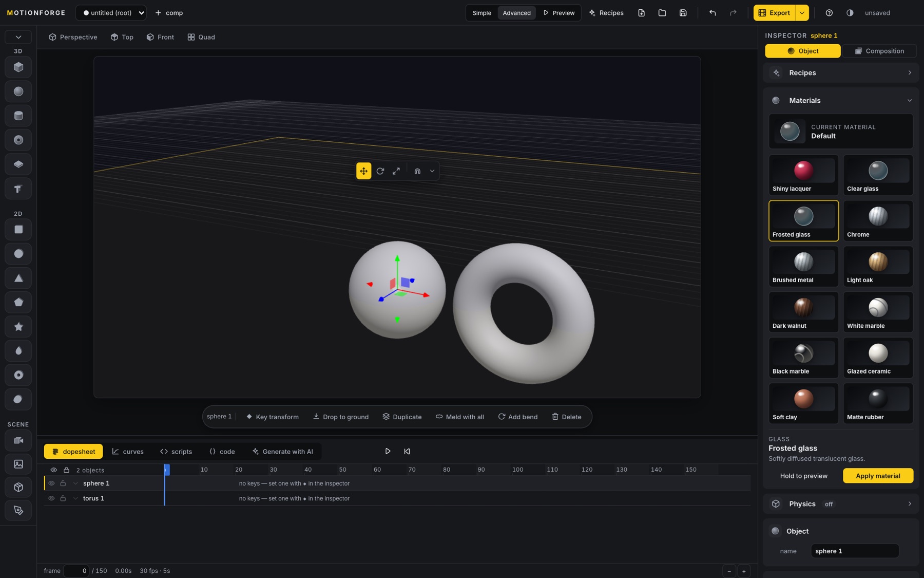924x578 pixels.
Task: Expand the Recipes section in inspector
Action: tap(841, 73)
